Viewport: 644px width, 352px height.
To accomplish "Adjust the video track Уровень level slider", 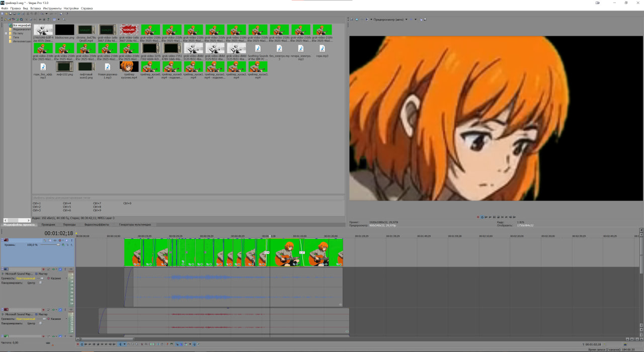I will 58,245.
